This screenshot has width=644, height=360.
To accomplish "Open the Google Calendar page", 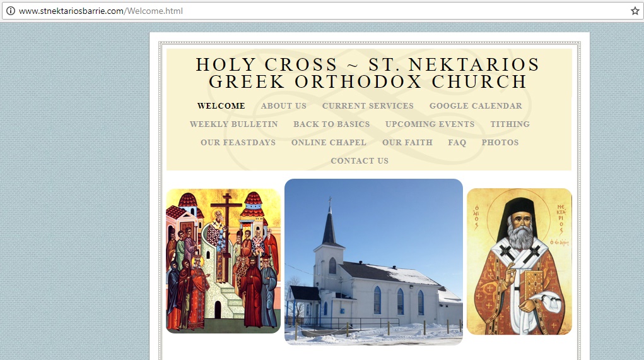I will click(x=476, y=105).
